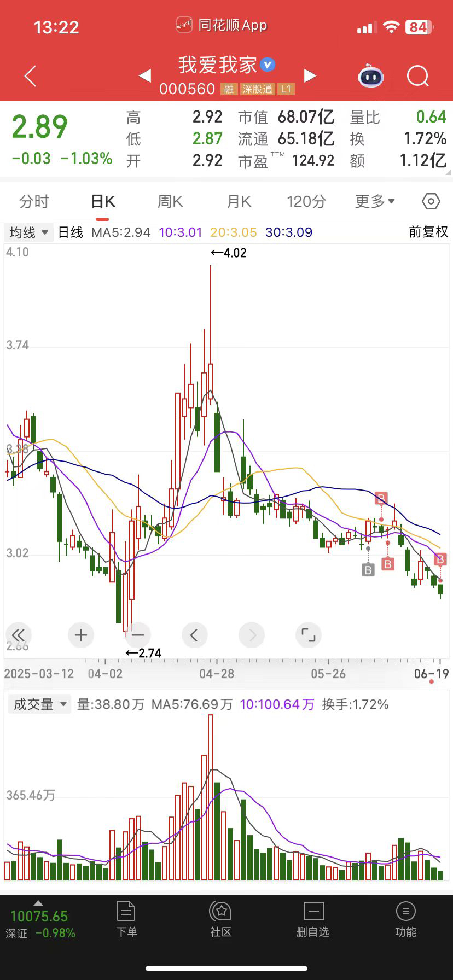This screenshot has width=453, height=980.
Task: Tap the 市值 68.07亿 value
Action: point(306,116)
